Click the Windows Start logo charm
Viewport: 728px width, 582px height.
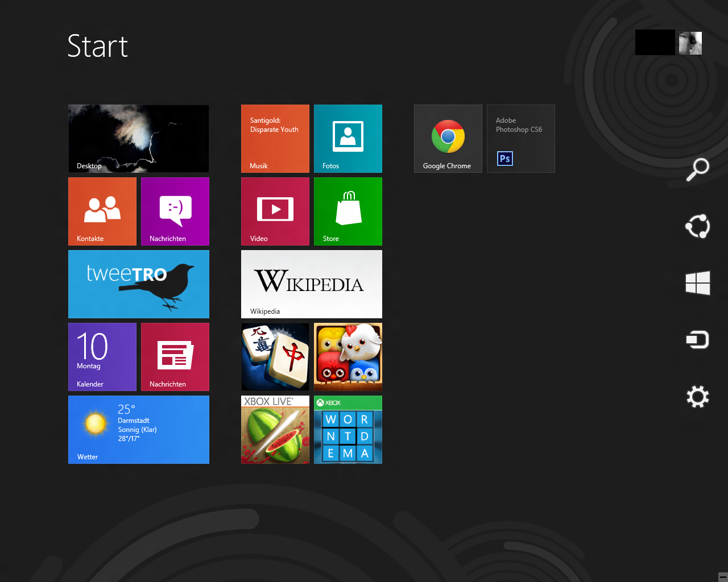coord(697,282)
